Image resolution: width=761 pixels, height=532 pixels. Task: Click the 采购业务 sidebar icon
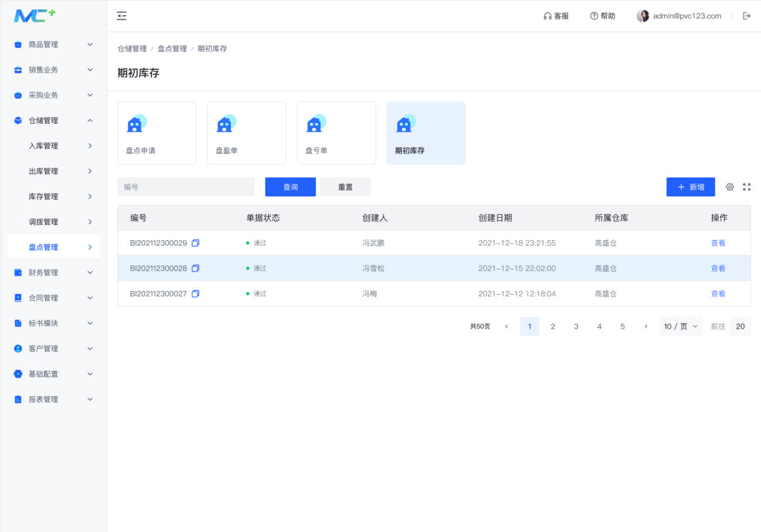pyautogui.click(x=18, y=95)
